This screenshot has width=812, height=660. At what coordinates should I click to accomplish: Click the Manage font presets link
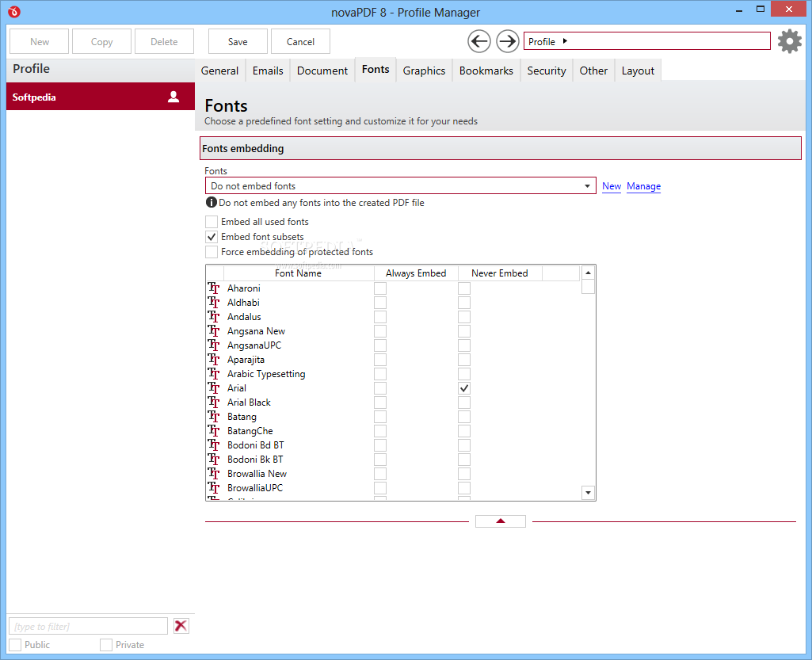coord(644,186)
